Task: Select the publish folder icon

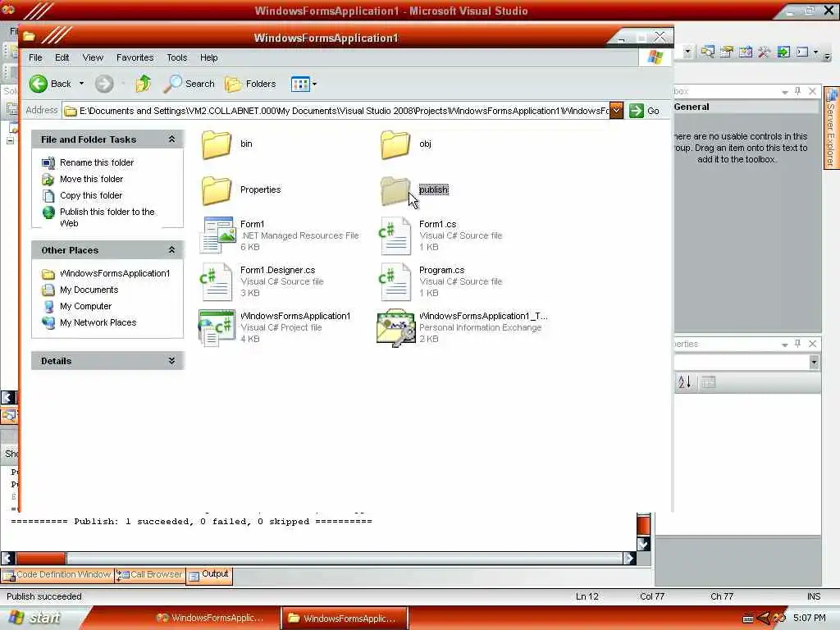Action: [x=395, y=190]
